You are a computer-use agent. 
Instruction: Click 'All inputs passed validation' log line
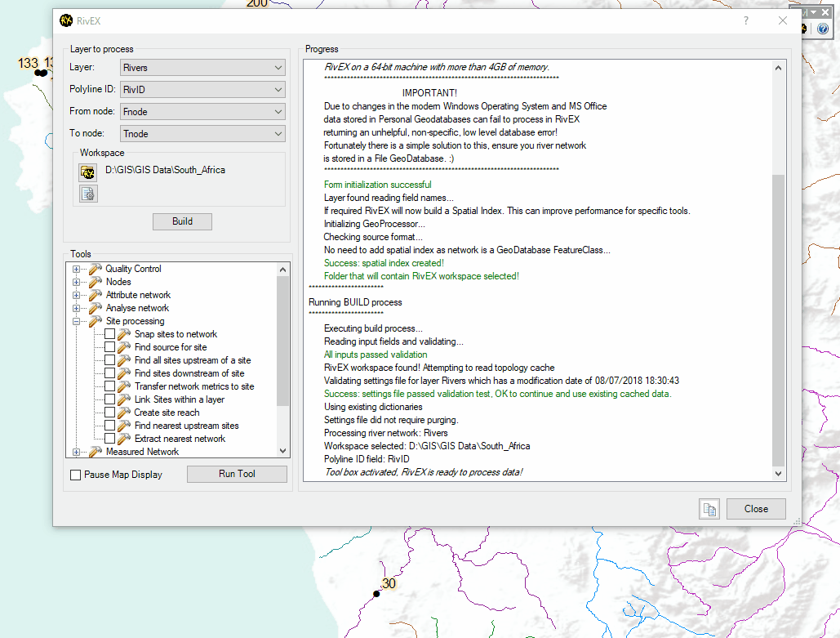[376, 355]
